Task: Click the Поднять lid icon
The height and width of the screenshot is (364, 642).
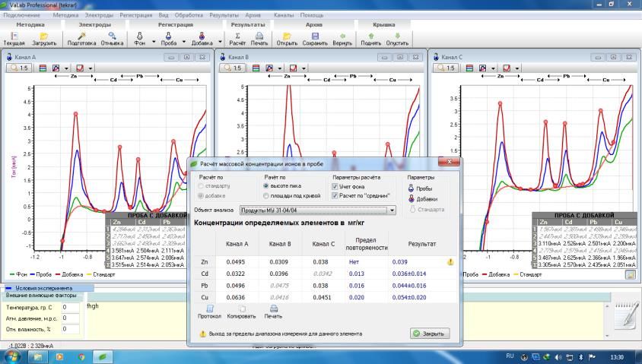Action: (370, 36)
